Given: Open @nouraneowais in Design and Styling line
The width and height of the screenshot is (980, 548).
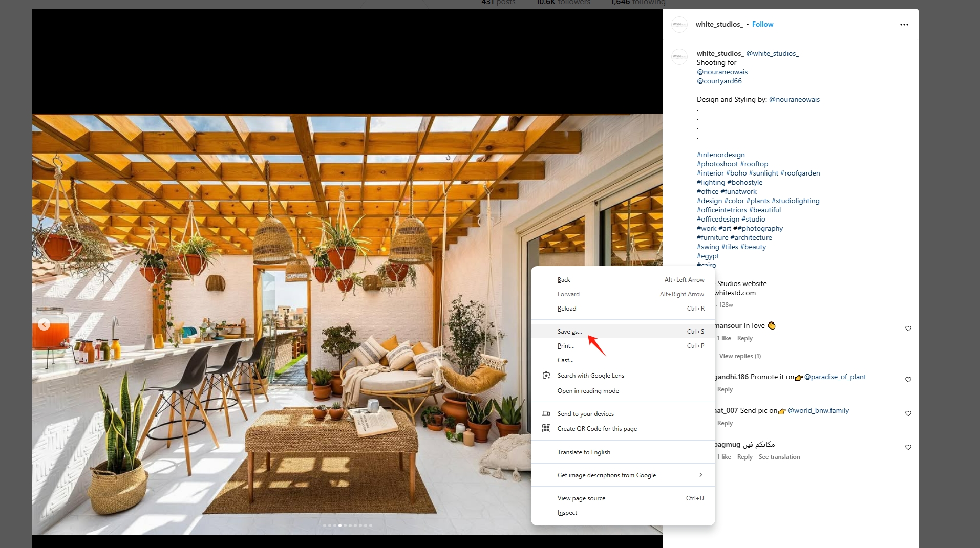Looking at the screenshot, I should click(x=794, y=99).
